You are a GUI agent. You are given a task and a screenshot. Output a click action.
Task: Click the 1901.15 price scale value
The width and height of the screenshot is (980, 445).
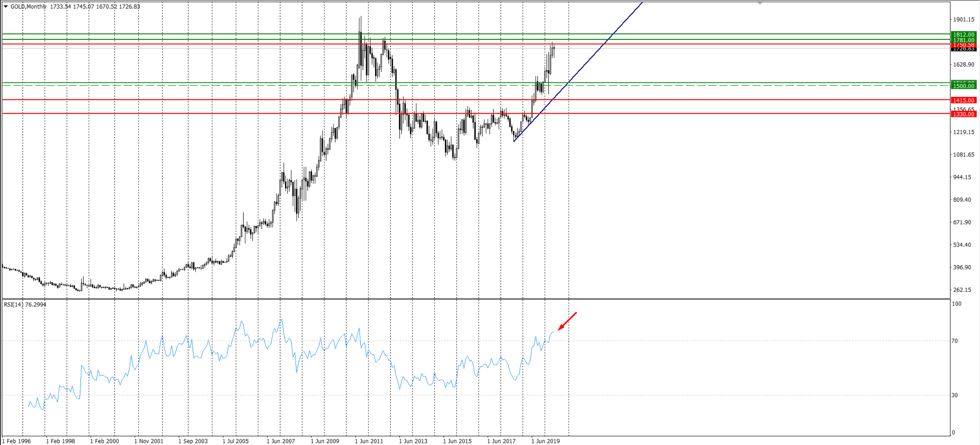tap(963, 20)
